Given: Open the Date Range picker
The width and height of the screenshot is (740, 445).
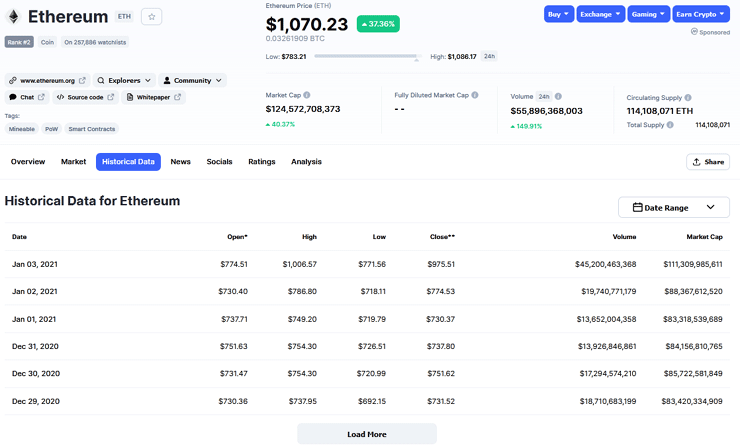Looking at the screenshot, I should (x=674, y=208).
